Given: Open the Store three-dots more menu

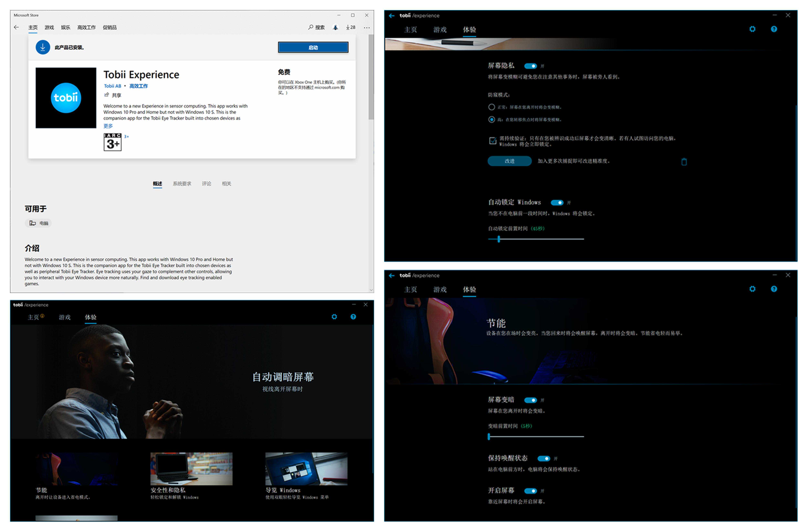Looking at the screenshot, I should (367, 27).
